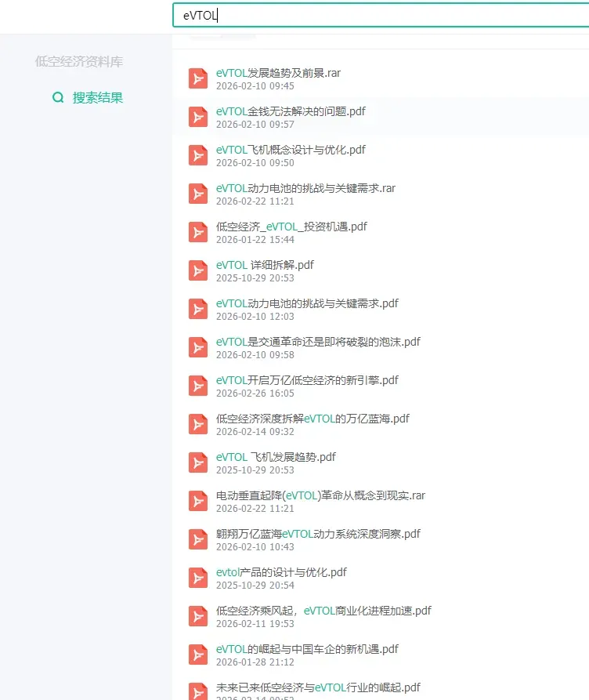This screenshot has width=589, height=700.
Task: Click the file icon for eVTOL金钱无法解决的问题.pdf
Action: [197, 117]
